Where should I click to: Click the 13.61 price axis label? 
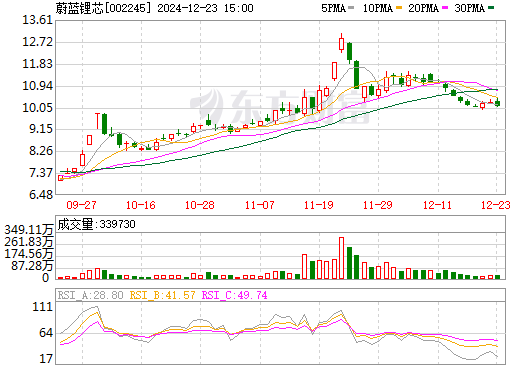(x=38, y=20)
